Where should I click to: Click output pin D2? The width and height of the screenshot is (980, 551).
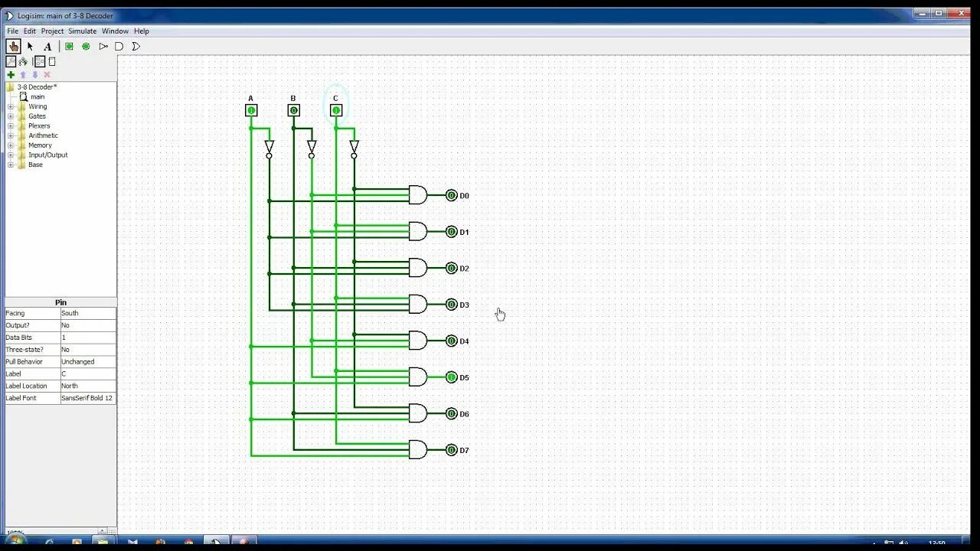click(452, 268)
